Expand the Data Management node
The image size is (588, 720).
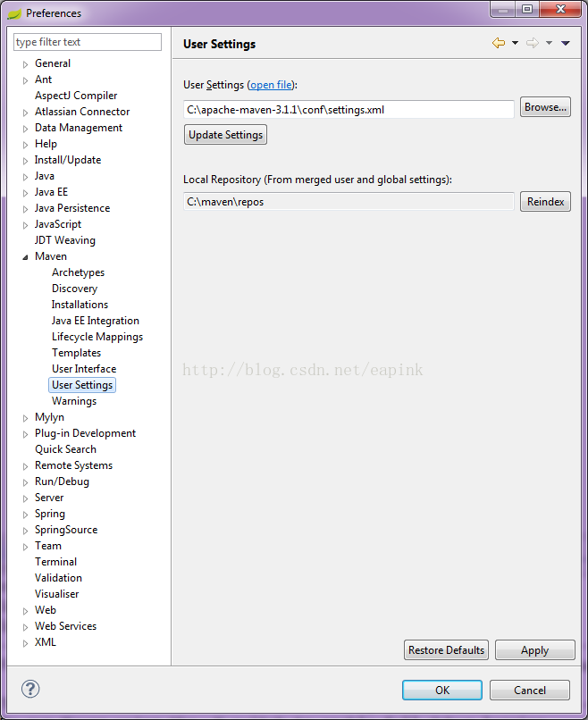tap(25, 129)
